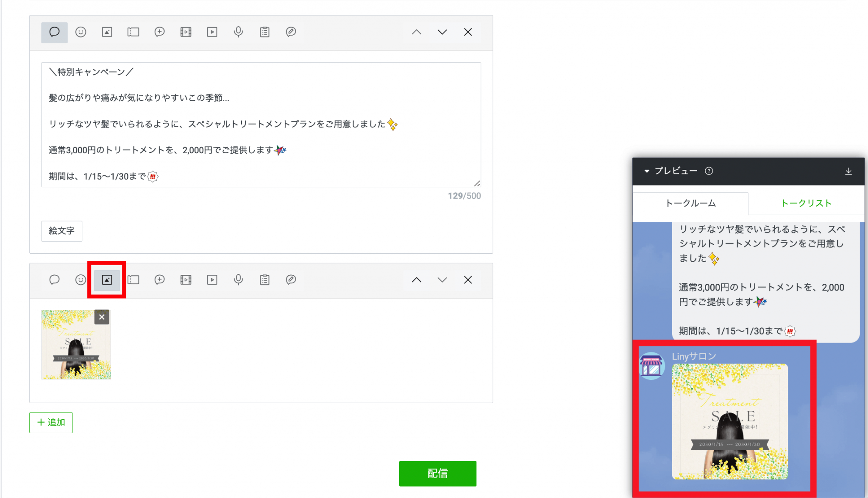Add a new message block via 追加
Screen dimensions: 868x498
click(x=50, y=422)
